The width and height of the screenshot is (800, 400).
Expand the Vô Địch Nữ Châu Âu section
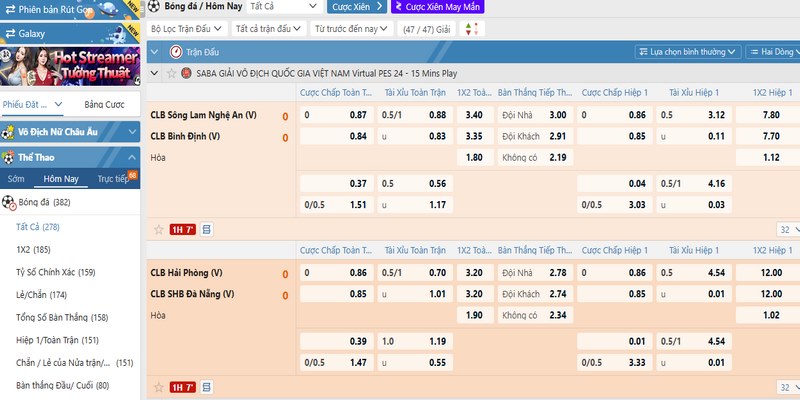130,131
